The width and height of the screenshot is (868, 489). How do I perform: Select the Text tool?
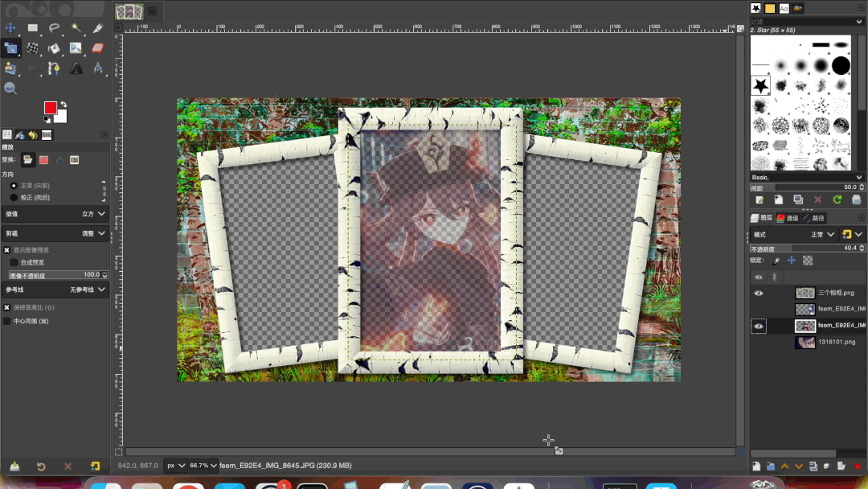pyautogui.click(x=76, y=68)
